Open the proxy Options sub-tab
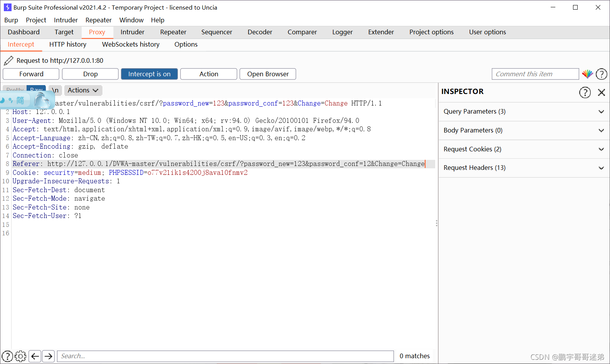The image size is (610, 364). 186,44
